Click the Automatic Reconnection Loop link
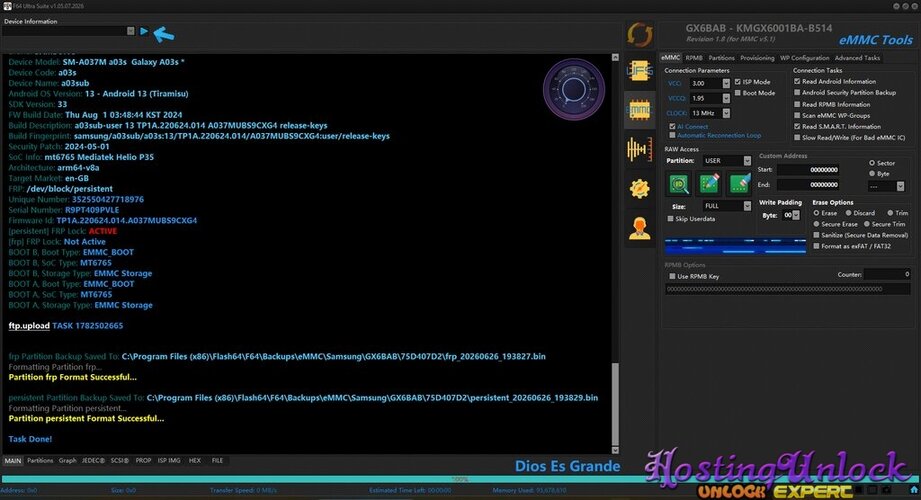 [x=719, y=136]
